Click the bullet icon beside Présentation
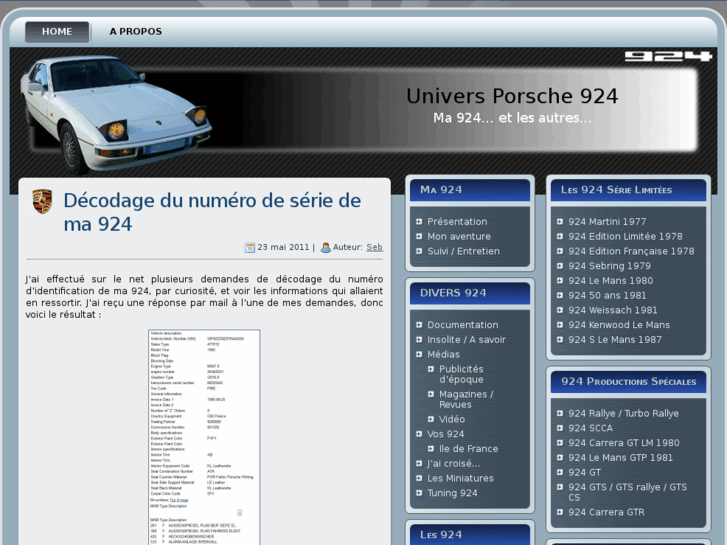Viewport: 727px width, 545px height. pyautogui.click(x=419, y=222)
